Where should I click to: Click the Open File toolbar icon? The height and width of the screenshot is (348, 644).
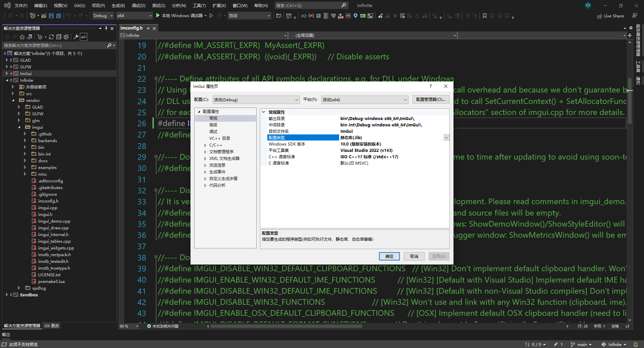44,16
